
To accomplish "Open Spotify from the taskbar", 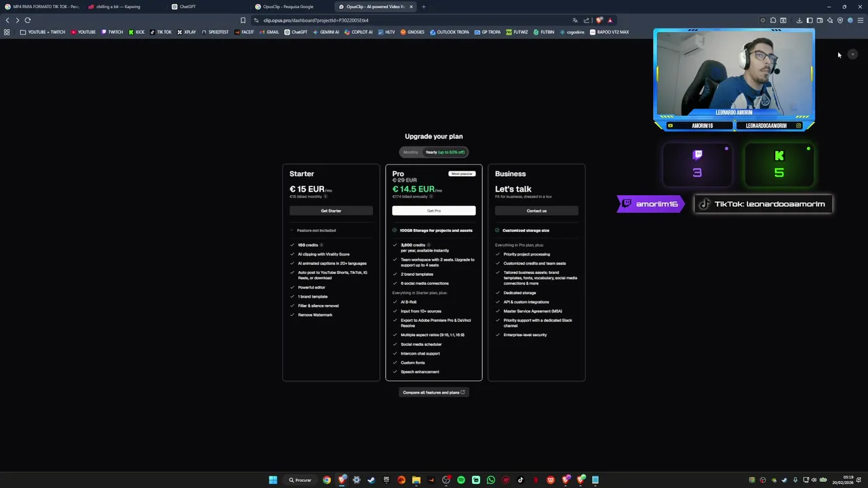I will pos(461,480).
